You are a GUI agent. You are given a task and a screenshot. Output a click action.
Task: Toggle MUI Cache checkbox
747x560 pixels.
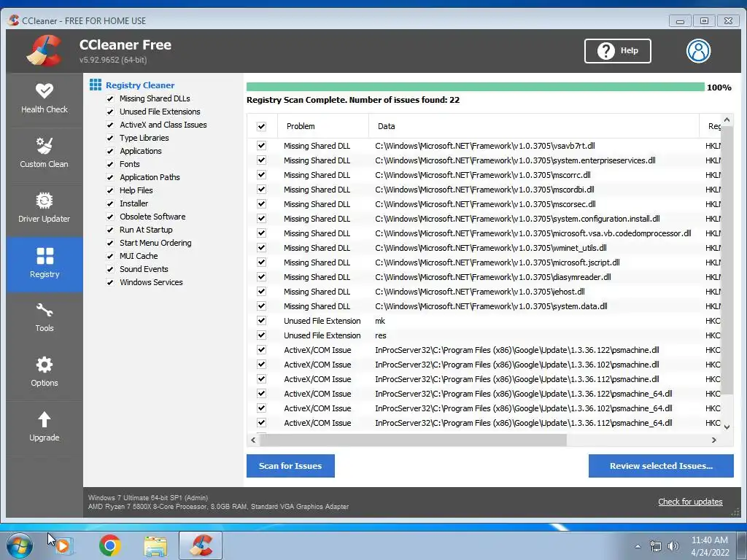coord(110,256)
